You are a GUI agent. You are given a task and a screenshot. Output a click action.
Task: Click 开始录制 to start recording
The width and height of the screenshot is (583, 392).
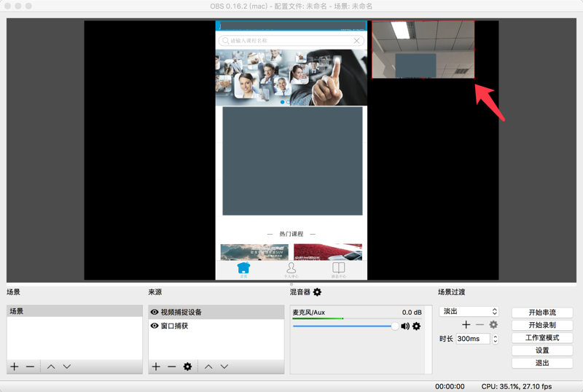tap(542, 325)
